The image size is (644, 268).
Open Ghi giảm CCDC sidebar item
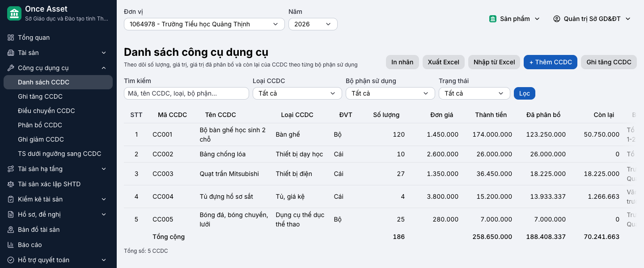click(x=58, y=139)
